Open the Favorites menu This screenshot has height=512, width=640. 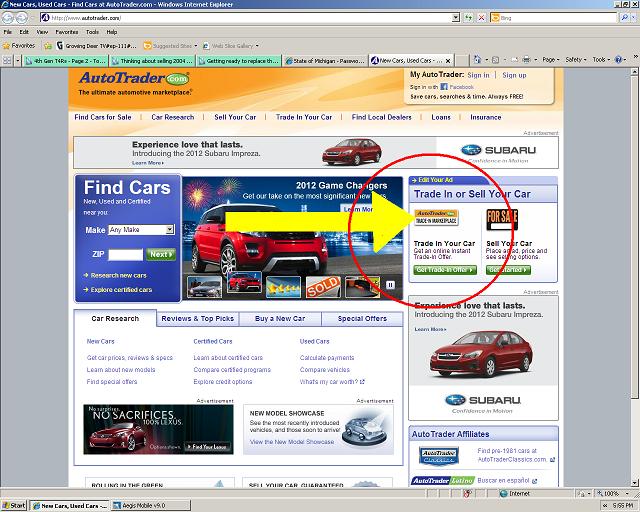tap(67, 32)
